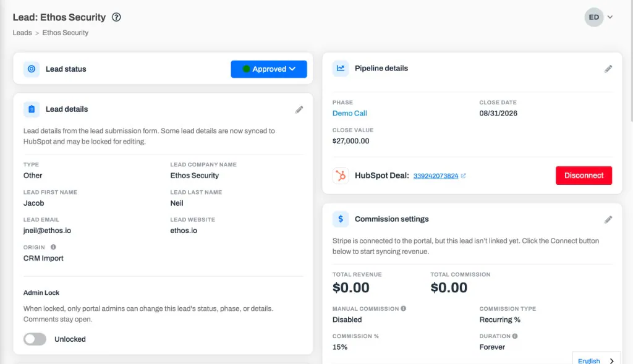Toggle the Admin Lock switch
Image resolution: width=633 pixels, height=364 pixels.
pos(35,339)
